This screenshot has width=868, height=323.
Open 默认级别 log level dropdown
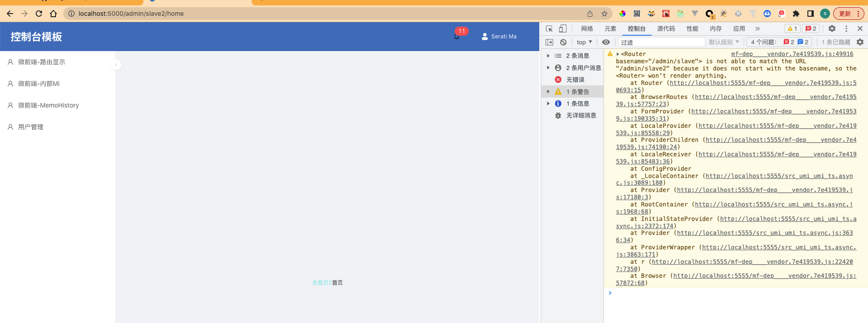click(x=724, y=42)
